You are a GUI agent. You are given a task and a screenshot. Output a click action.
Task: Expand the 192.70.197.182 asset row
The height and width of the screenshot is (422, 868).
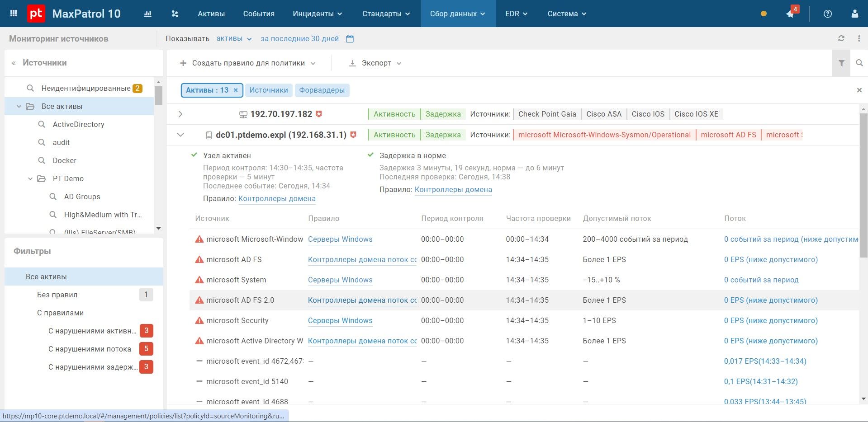180,114
